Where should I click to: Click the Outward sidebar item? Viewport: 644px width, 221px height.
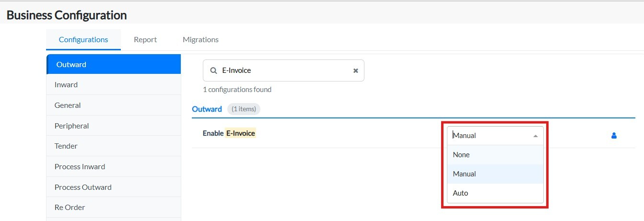tap(71, 65)
